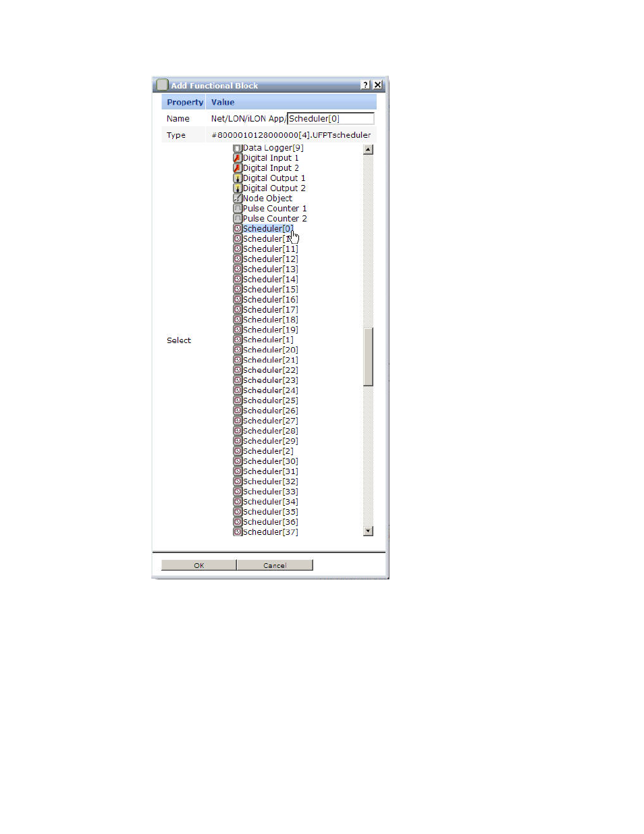Viewport: 644px width, 834px height.
Task: Click the Scheduler[15] clock icon
Action: pyautogui.click(x=238, y=290)
